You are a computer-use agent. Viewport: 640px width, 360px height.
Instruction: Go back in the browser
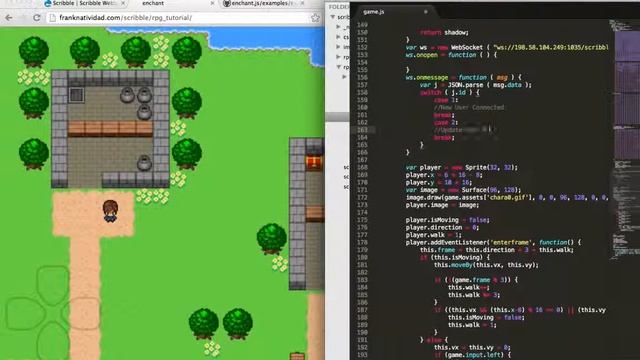9,18
